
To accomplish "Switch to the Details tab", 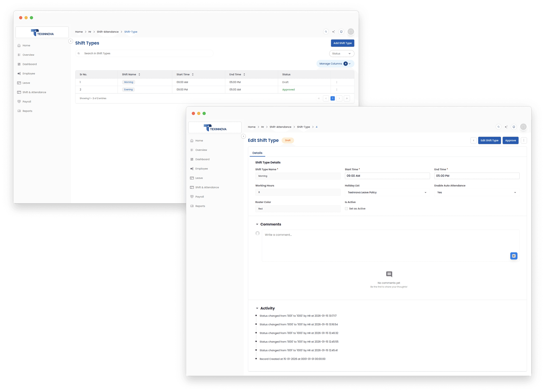I will tap(257, 153).
